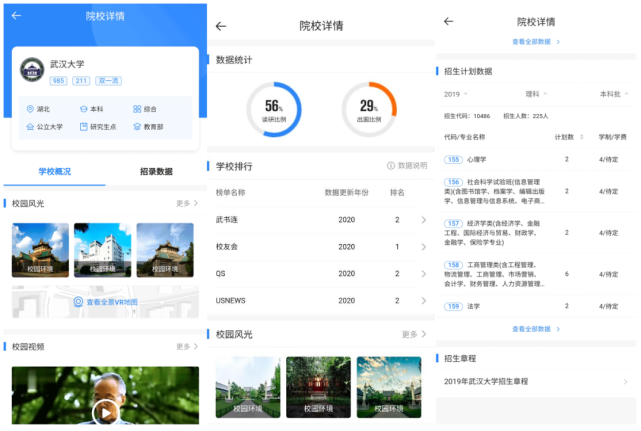Open the 理科 subject dropdown

point(536,94)
